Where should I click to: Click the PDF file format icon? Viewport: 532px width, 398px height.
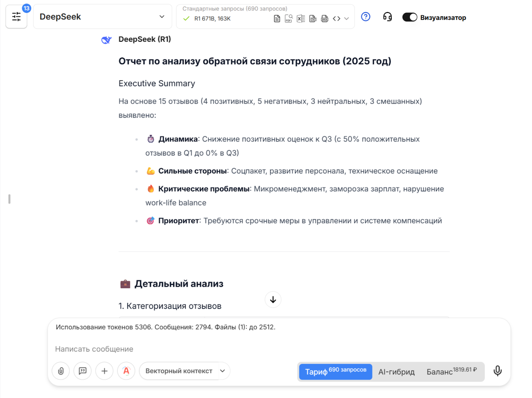point(289,19)
